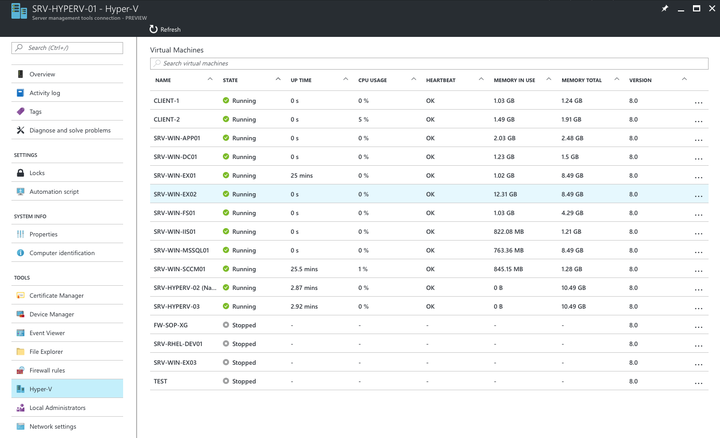Open the Locks settings item
Screen dimensions: 720x438
(67, 173)
